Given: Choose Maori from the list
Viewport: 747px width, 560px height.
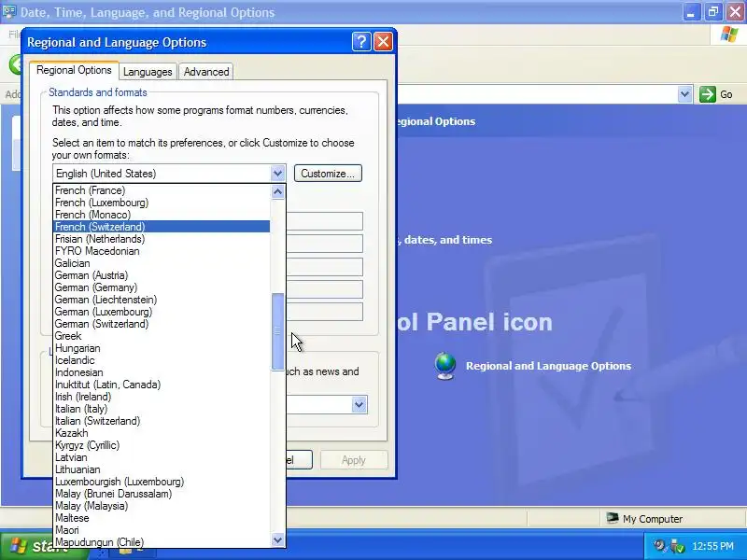Looking at the screenshot, I should tap(162, 530).
